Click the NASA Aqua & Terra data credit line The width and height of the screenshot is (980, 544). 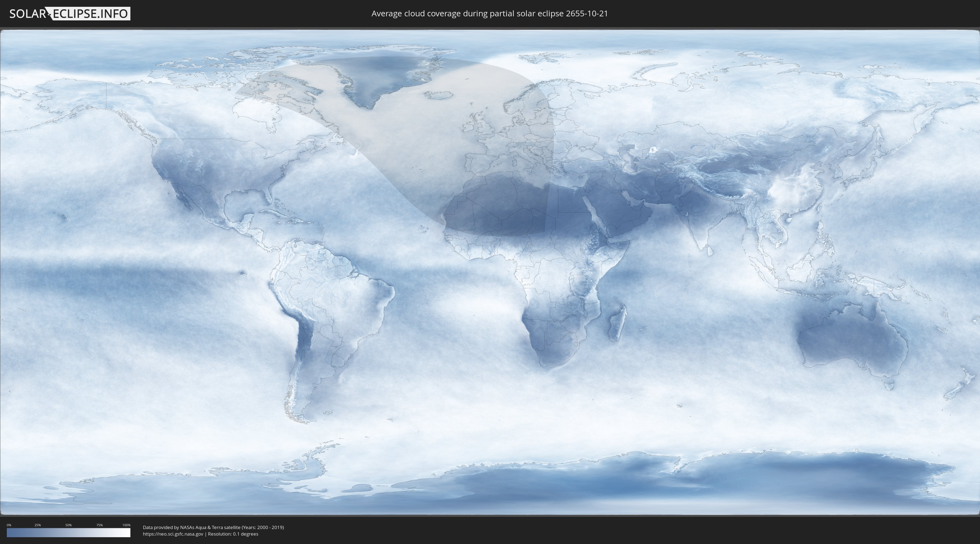pyautogui.click(x=213, y=527)
